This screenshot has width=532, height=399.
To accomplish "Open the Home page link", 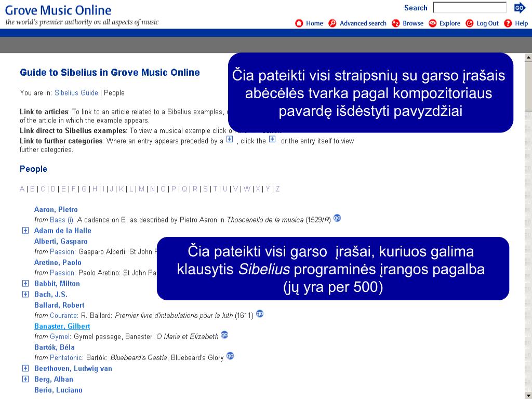I will coord(314,23).
